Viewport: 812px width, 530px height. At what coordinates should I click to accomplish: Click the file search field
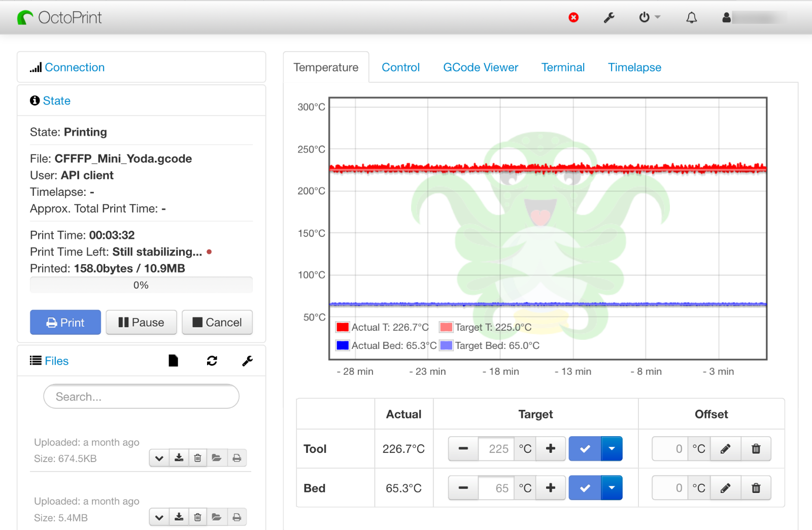[x=141, y=396]
